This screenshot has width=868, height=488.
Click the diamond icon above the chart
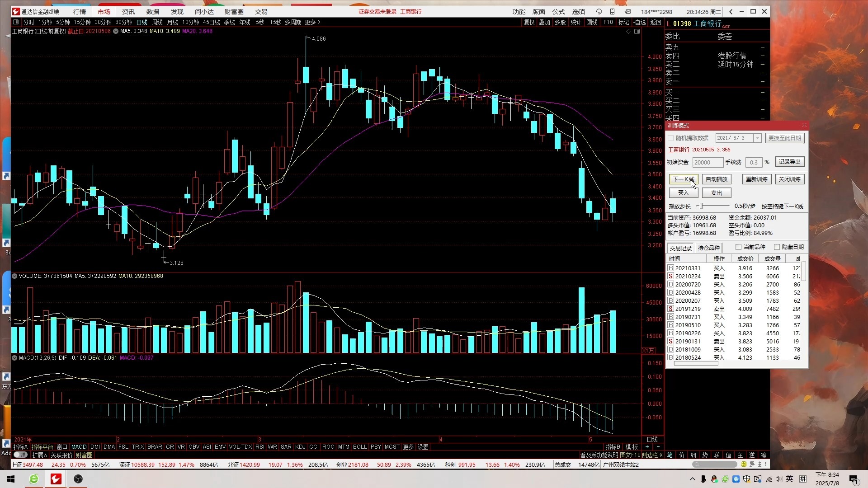click(628, 32)
